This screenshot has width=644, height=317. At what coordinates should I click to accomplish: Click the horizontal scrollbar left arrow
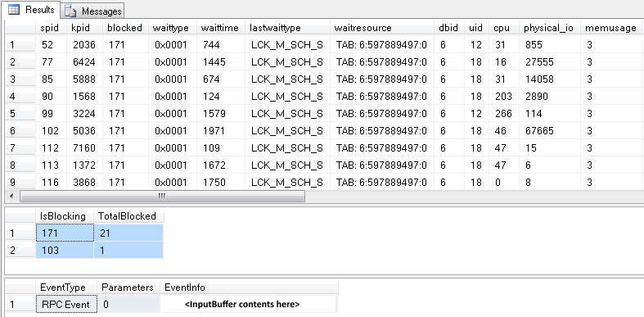tap(11, 196)
